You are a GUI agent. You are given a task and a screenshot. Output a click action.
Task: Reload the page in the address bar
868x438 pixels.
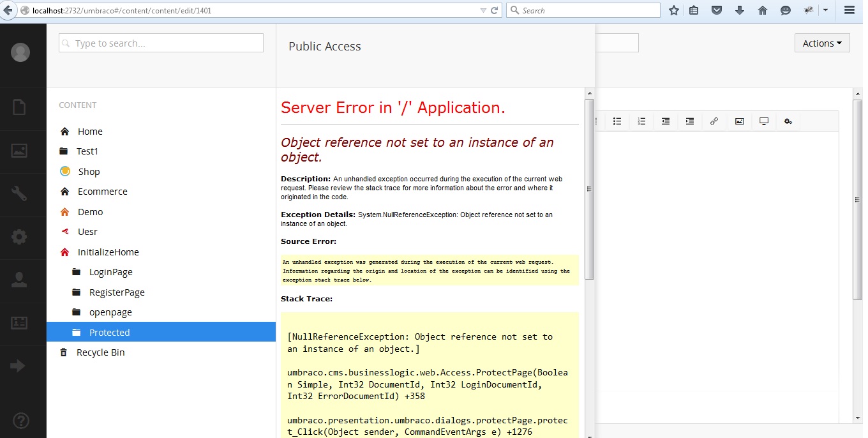coord(494,10)
